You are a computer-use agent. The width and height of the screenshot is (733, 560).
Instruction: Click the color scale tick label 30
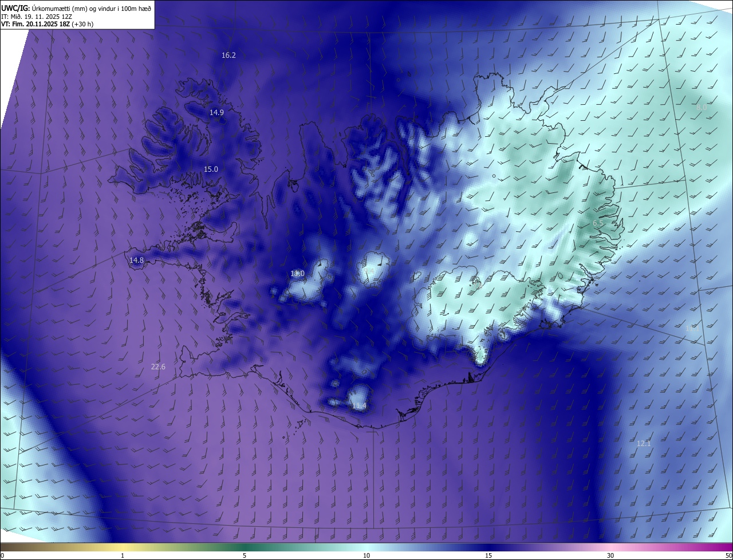pyautogui.click(x=610, y=555)
